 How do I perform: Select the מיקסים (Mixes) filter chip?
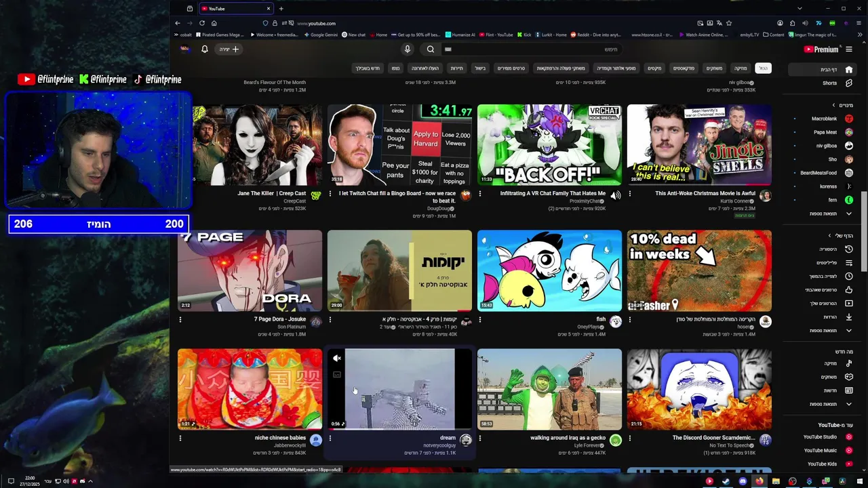tap(654, 68)
